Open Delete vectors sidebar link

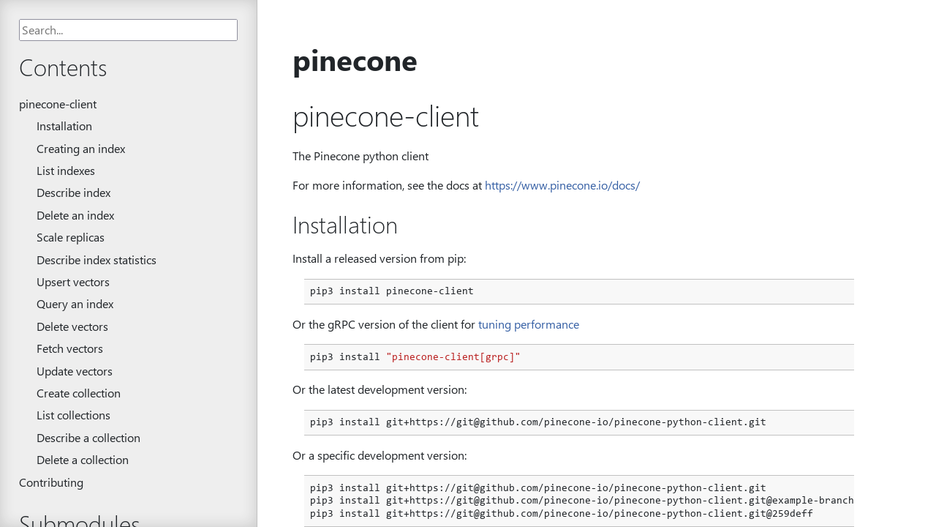point(72,327)
